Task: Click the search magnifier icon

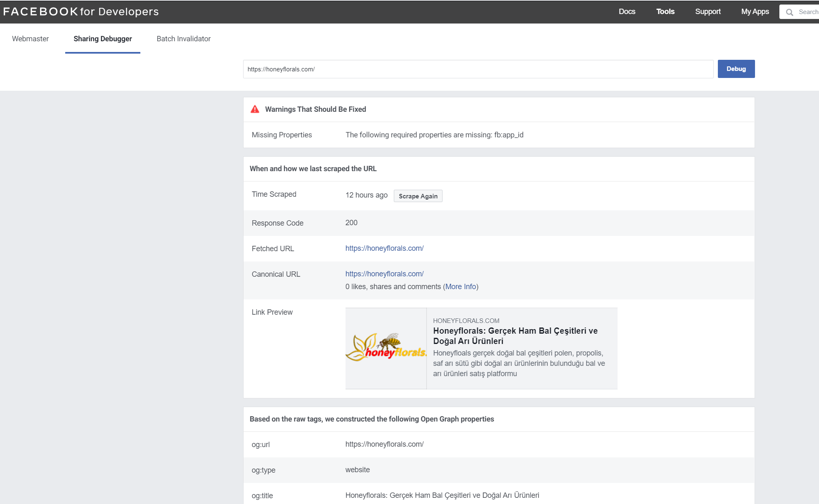Action: click(789, 12)
